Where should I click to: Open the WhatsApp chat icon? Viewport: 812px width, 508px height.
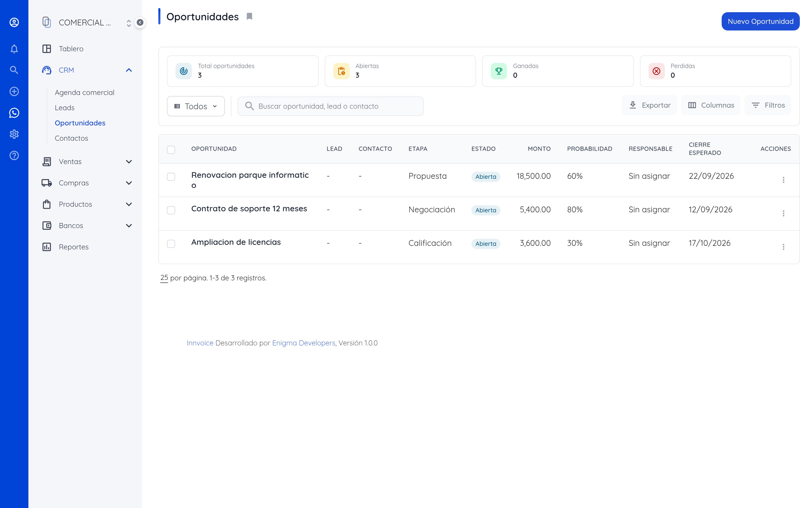pos(14,113)
